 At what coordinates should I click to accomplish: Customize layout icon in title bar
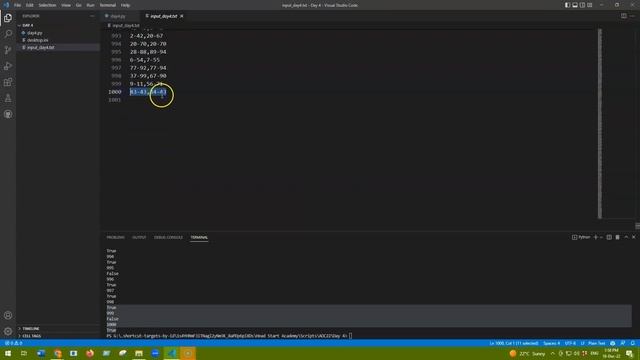coord(590,5)
